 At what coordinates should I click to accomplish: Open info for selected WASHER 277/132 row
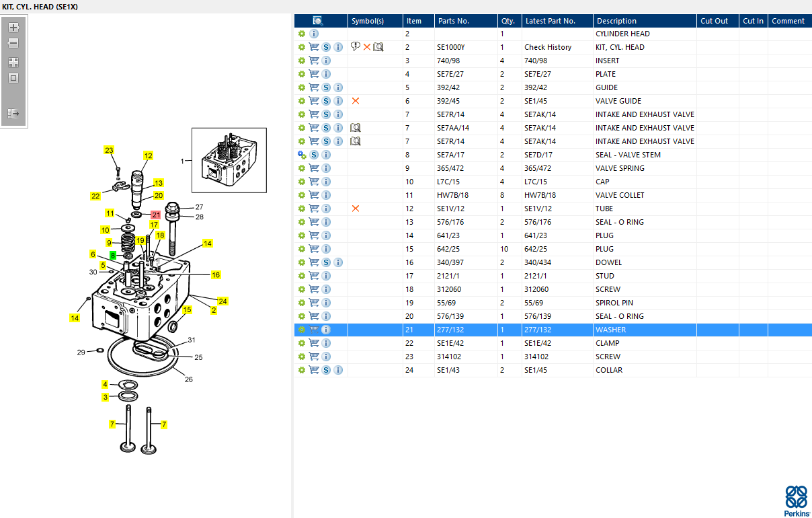pyautogui.click(x=326, y=330)
